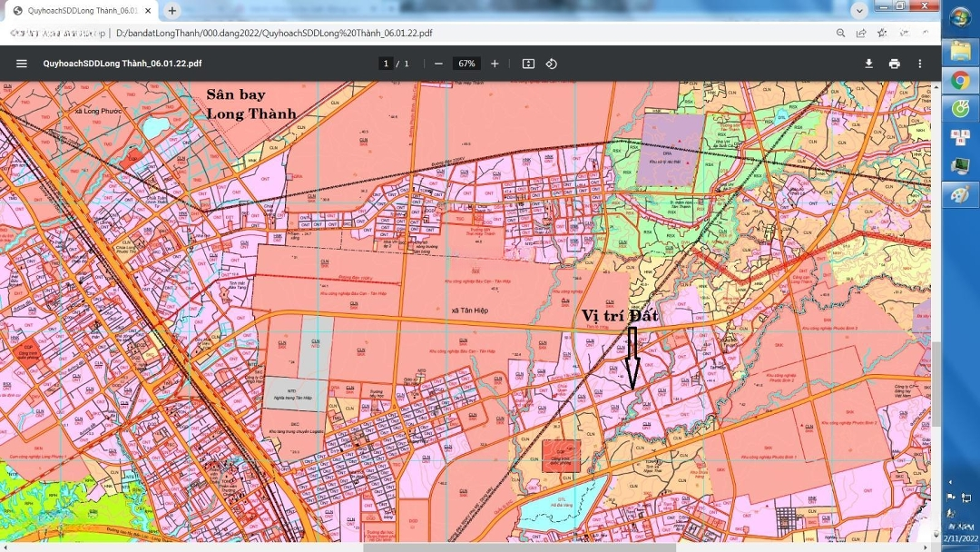Open a new browser tab
Image resolution: width=980 pixels, height=552 pixels.
(x=172, y=11)
